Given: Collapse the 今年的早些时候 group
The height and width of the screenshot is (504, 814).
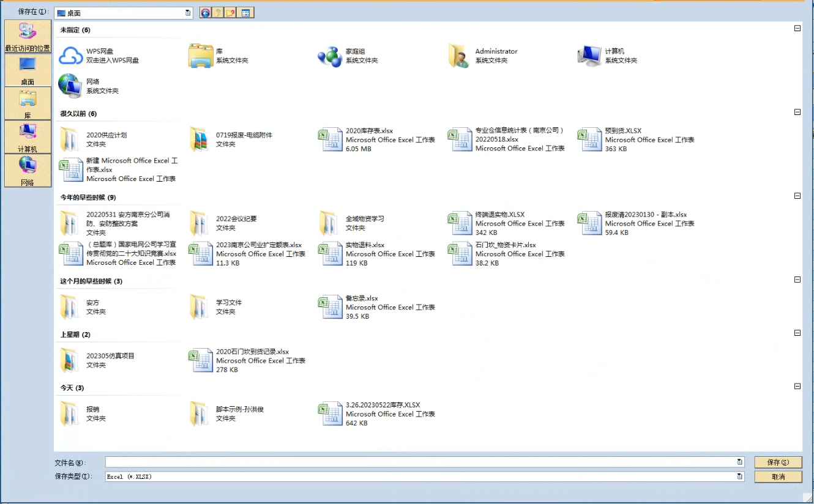Looking at the screenshot, I should (797, 196).
